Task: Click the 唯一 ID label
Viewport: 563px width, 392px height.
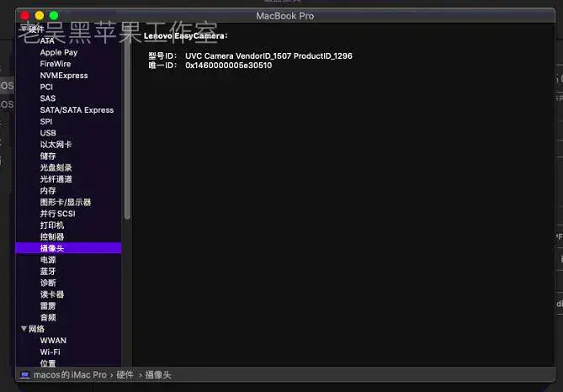Action: [x=162, y=66]
